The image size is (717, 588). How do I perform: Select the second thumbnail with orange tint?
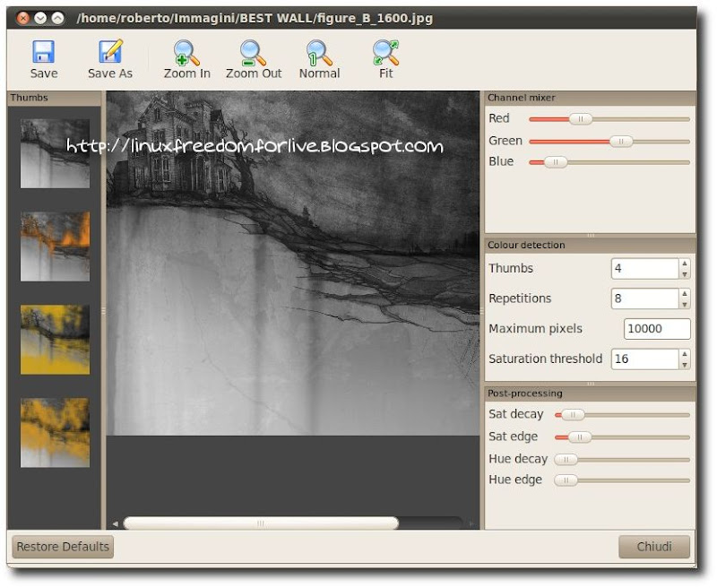55,246
